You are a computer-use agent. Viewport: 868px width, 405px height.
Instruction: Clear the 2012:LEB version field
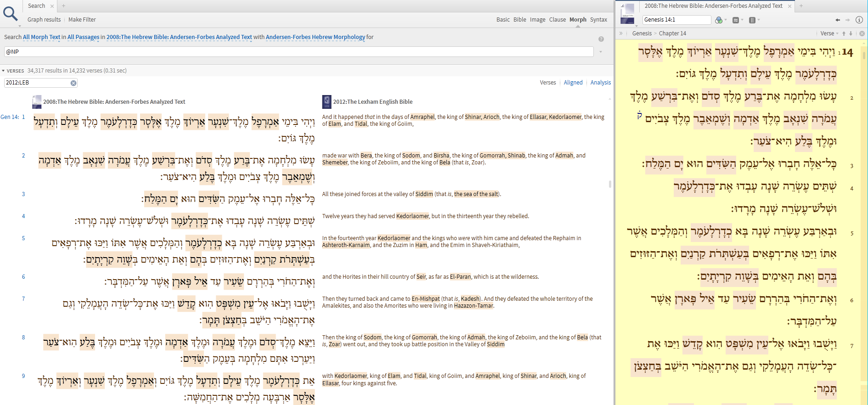pos(73,83)
